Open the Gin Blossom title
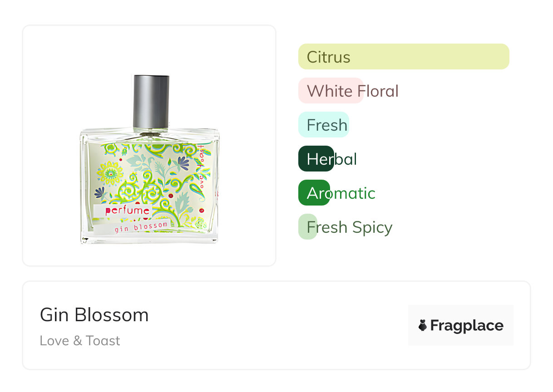The height and width of the screenshot is (392, 553). [x=94, y=314]
